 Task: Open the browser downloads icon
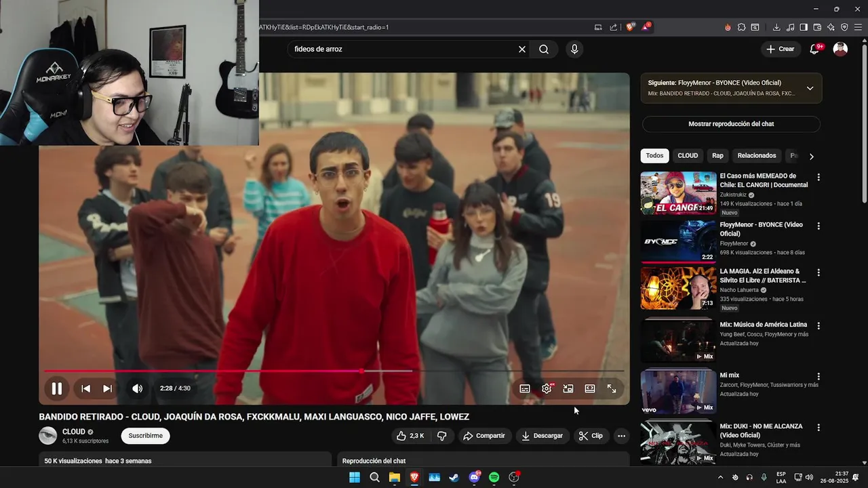[x=776, y=27]
